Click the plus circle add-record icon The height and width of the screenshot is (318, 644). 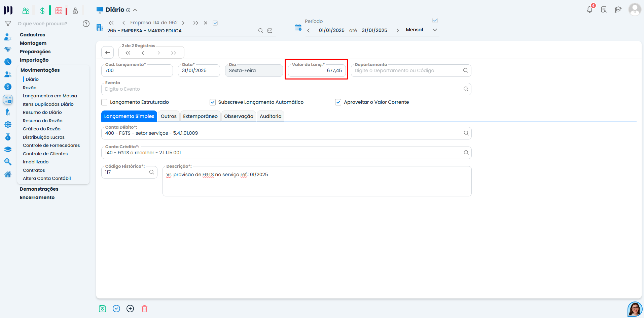tap(130, 309)
